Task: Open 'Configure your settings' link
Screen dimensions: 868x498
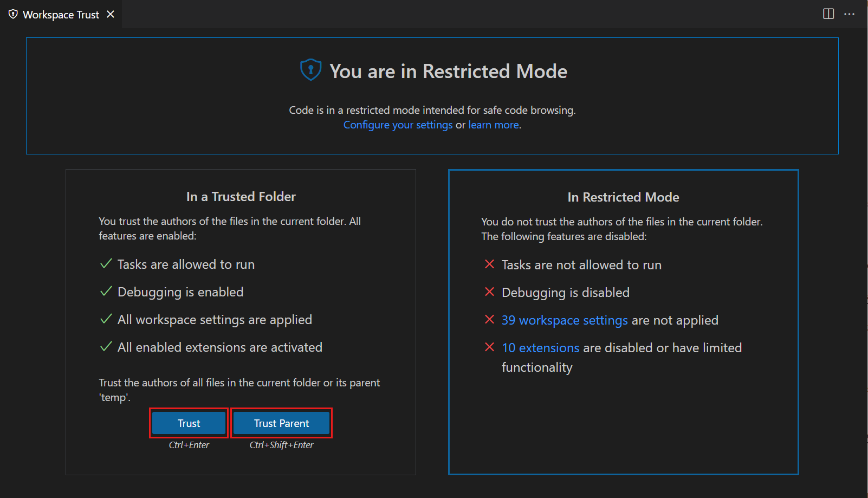Action: [x=398, y=125]
